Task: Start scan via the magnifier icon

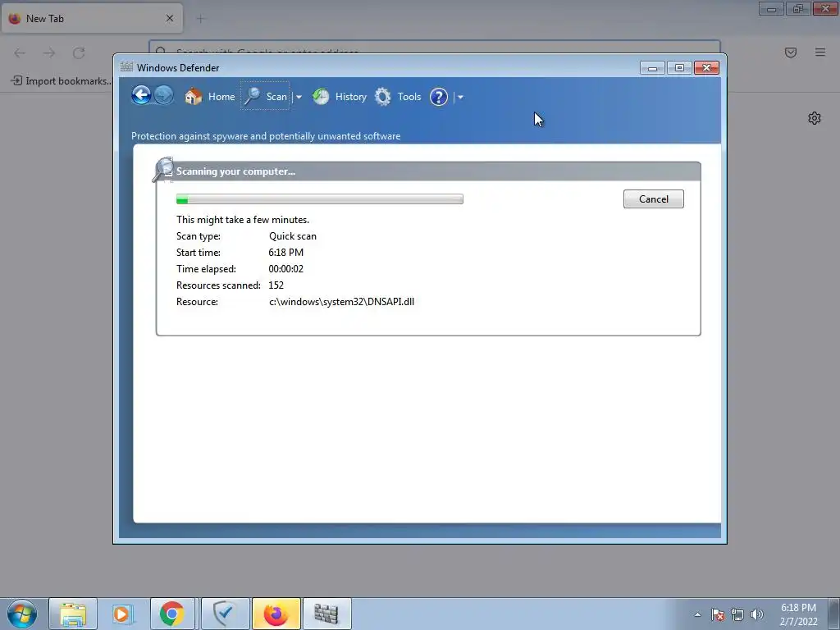Action: (252, 97)
